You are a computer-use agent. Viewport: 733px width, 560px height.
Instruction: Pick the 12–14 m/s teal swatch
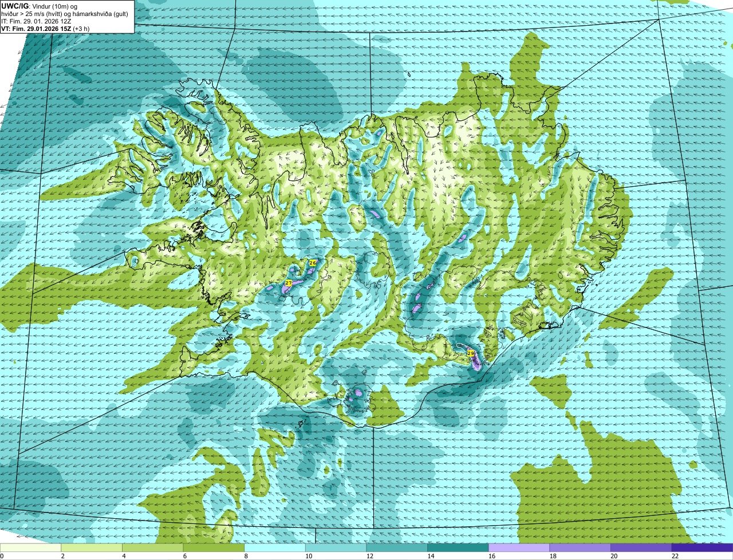[x=397, y=548]
